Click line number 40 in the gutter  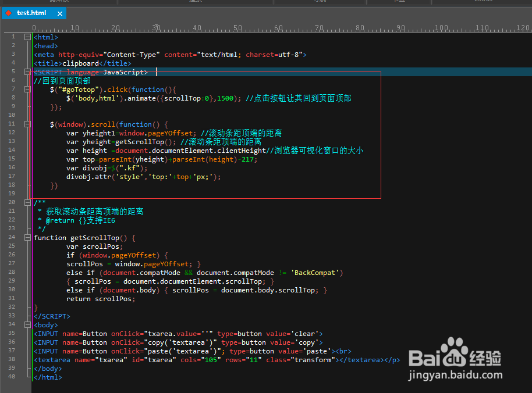(x=12, y=376)
